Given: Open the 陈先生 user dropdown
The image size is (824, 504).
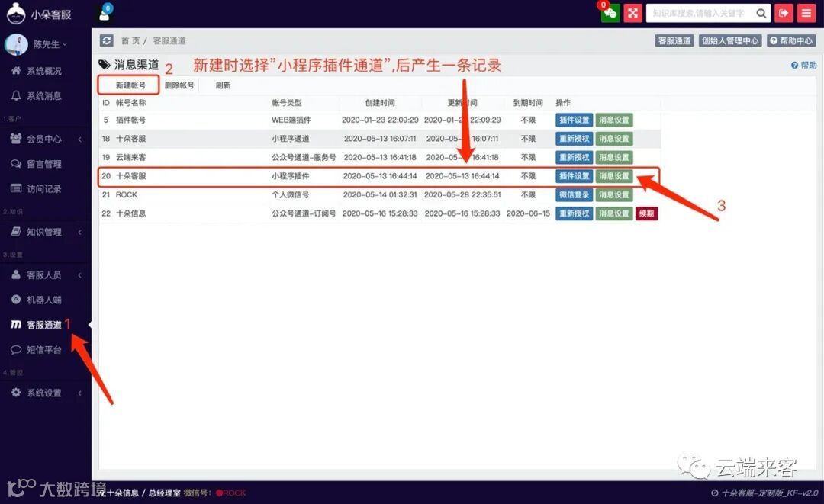Looking at the screenshot, I should 50,45.
